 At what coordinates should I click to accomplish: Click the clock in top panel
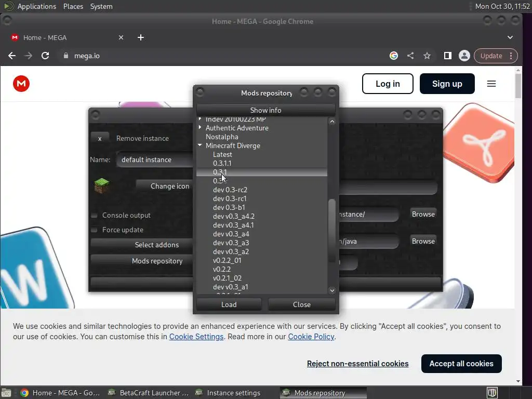point(502,6)
